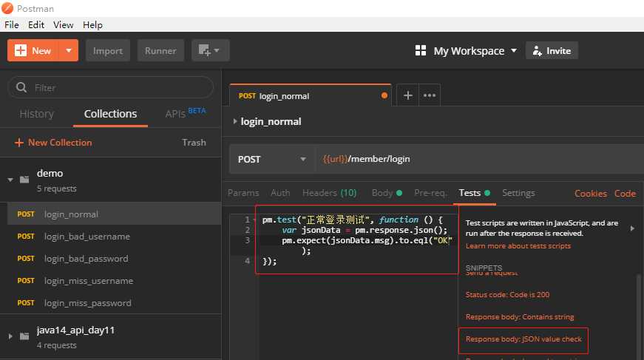Switch to the Collections tab
Screen dimensions: 644x360
click(x=110, y=114)
